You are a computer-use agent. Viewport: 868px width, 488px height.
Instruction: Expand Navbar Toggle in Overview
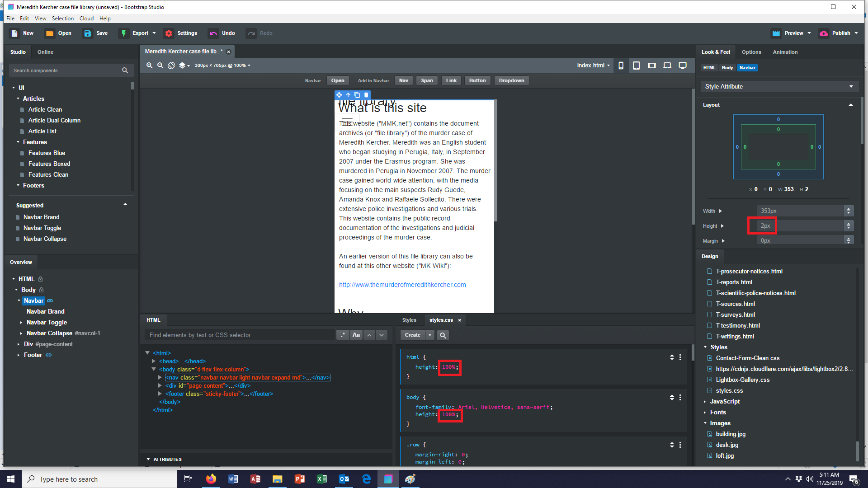tap(21, 322)
